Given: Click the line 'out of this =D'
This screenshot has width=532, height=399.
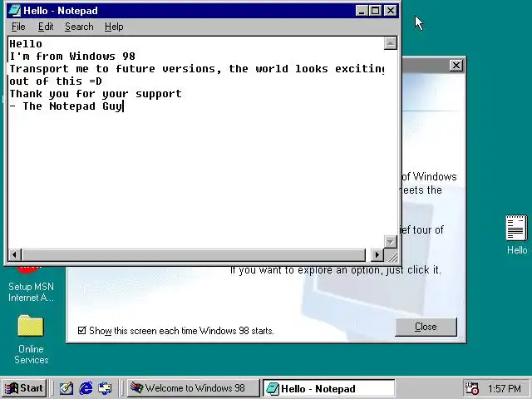Looking at the screenshot, I should 56,81.
